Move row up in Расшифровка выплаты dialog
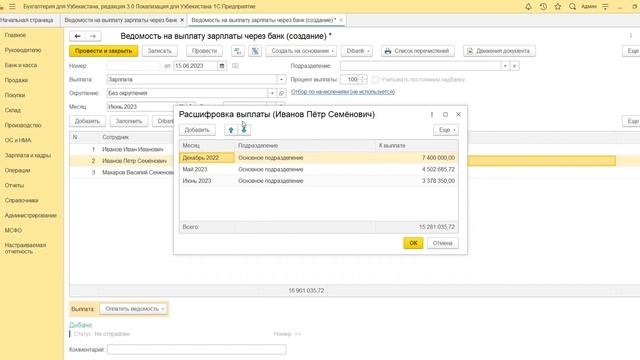Viewport: 640px width, 360px height. point(231,130)
